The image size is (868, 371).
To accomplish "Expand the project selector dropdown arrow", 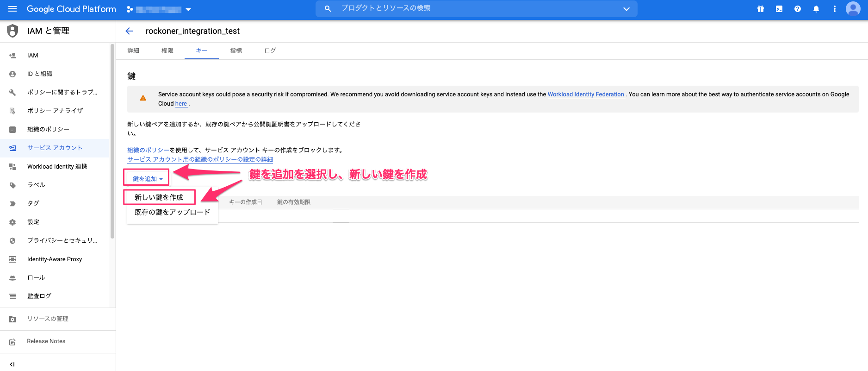I will pos(188,9).
